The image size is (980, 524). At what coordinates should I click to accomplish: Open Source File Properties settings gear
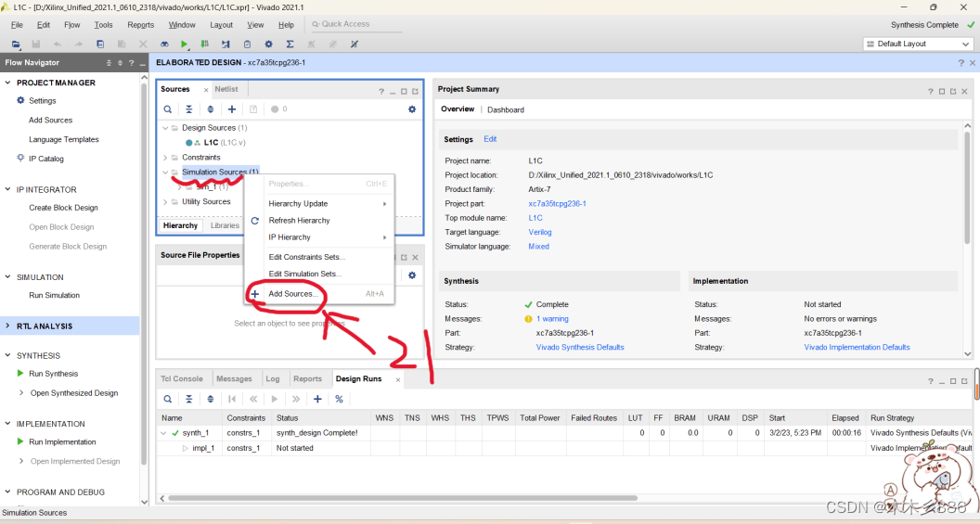click(x=412, y=275)
